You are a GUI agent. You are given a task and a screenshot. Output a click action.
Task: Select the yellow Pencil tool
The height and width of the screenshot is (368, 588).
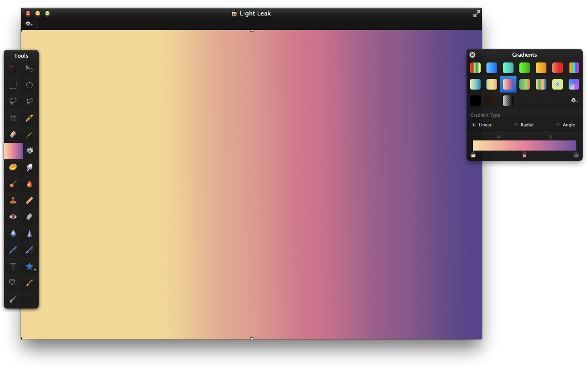[29, 118]
